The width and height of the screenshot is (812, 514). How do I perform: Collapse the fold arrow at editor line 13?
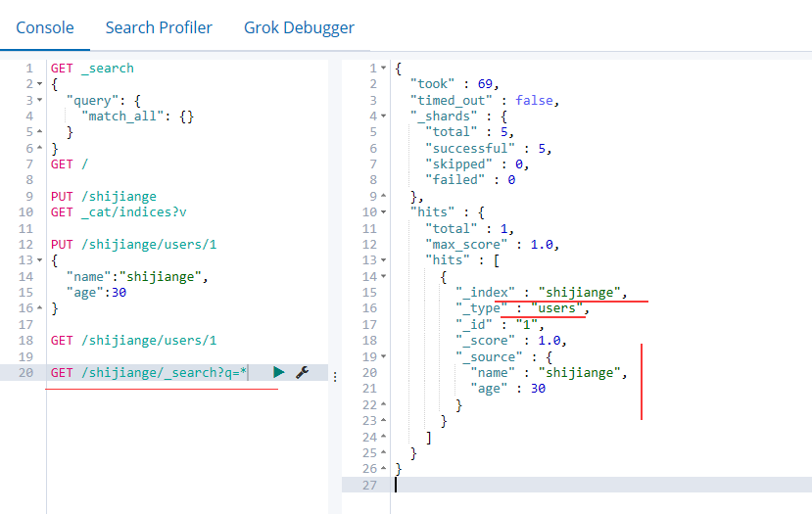(x=40, y=259)
